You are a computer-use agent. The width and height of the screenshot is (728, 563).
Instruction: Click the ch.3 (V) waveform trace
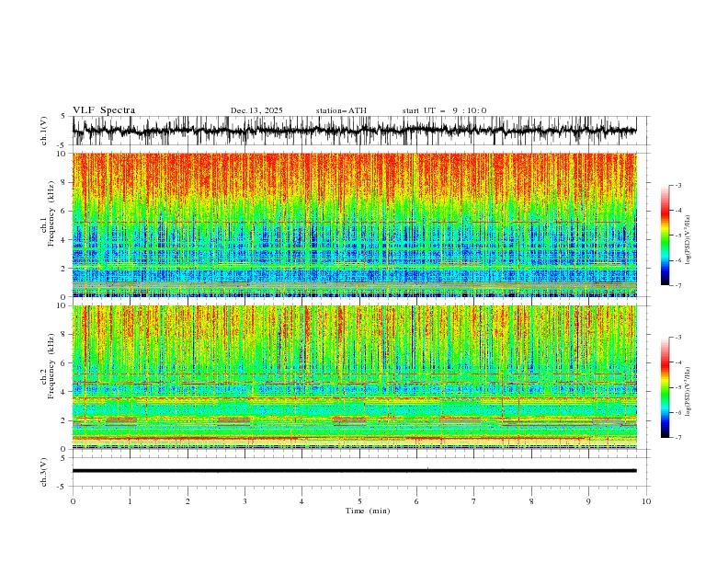(x=354, y=471)
